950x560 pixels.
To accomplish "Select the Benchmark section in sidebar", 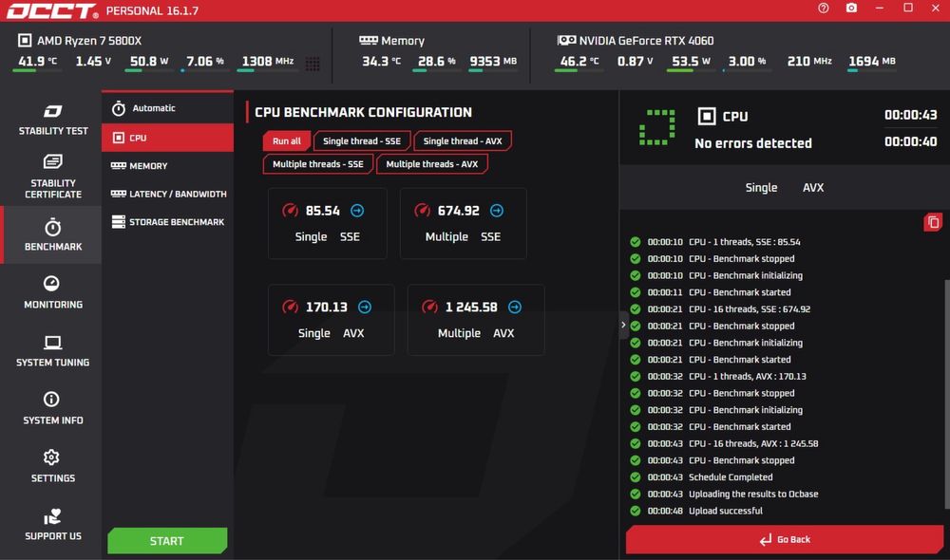I will click(x=52, y=234).
